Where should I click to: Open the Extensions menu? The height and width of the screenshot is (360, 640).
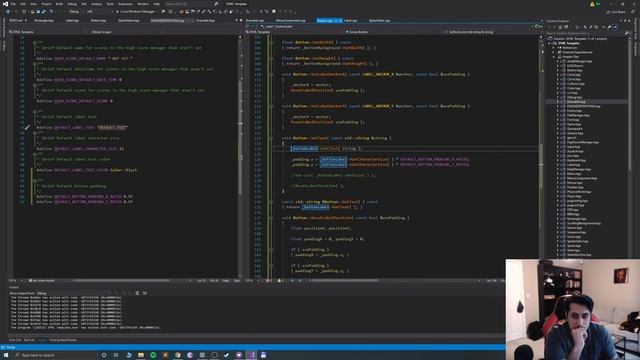pyautogui.click(x=125, y=4)
